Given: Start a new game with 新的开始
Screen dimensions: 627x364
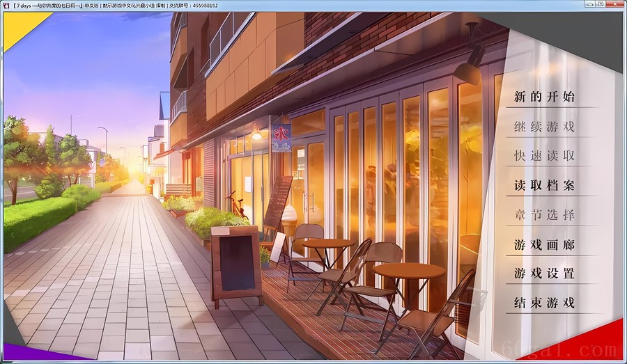Looking at the screenshot, I should (544, 97).
